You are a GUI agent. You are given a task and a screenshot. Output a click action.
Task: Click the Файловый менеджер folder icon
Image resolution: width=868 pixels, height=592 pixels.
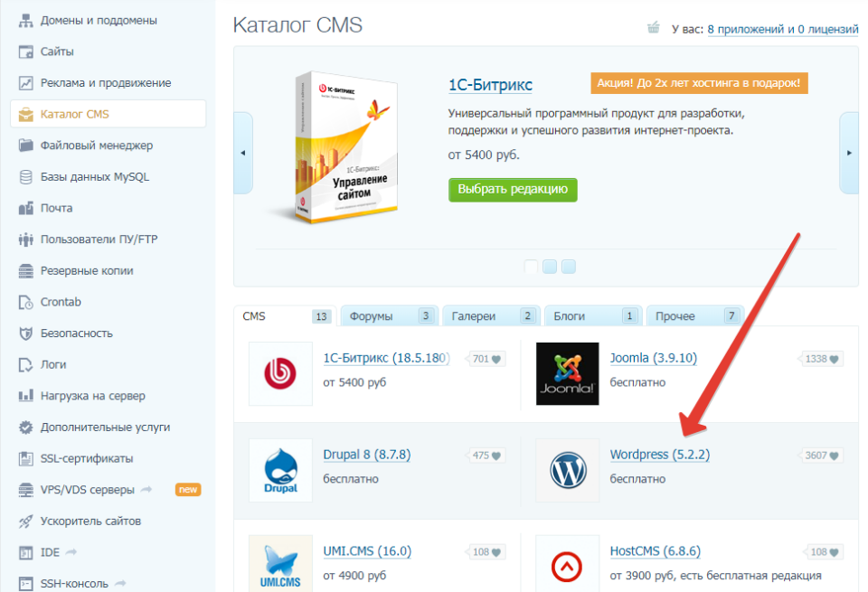tap(25, 146)
